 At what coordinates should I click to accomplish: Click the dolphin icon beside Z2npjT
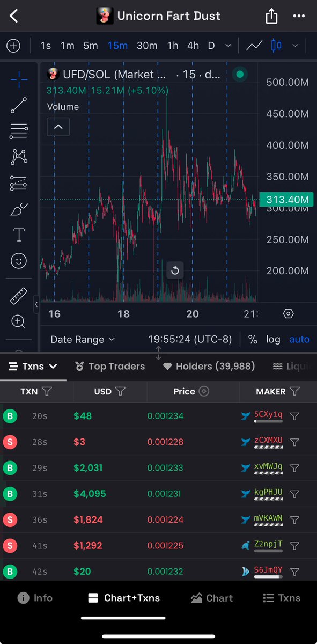(246, 545)
